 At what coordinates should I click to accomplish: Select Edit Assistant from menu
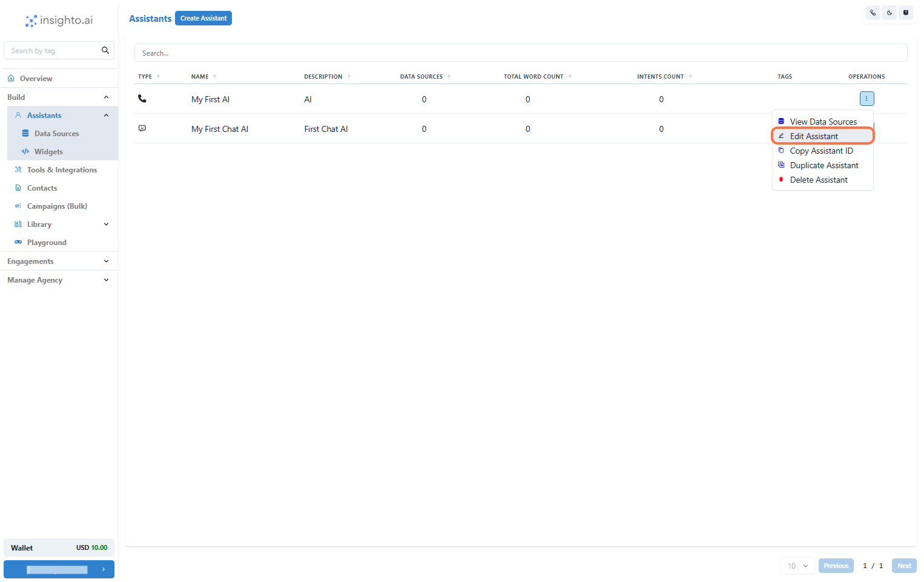823,136
